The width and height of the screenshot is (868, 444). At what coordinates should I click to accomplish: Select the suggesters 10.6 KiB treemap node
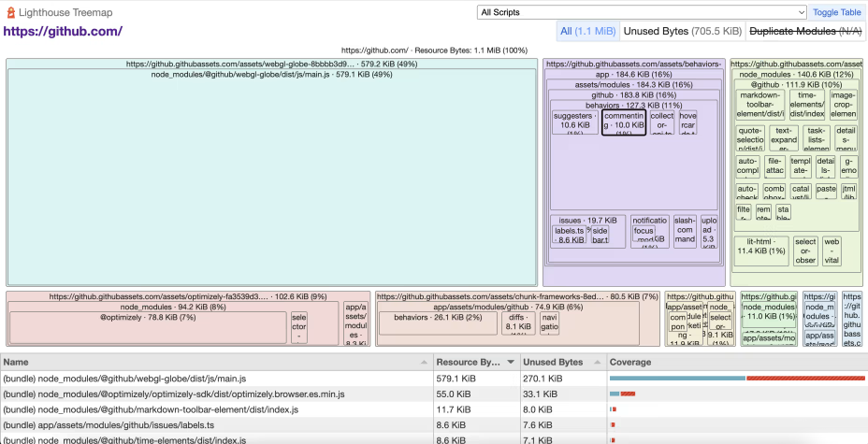coord(572,123)
